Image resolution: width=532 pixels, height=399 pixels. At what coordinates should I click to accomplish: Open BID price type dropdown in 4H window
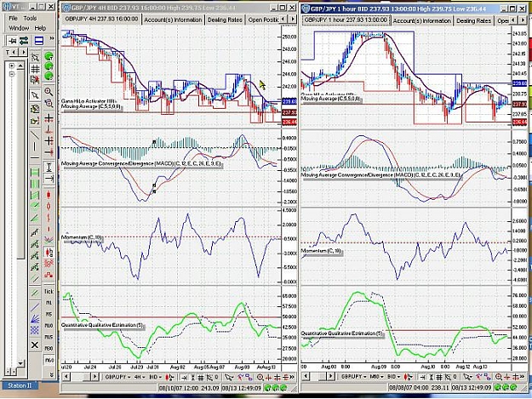tap(156, 377)
